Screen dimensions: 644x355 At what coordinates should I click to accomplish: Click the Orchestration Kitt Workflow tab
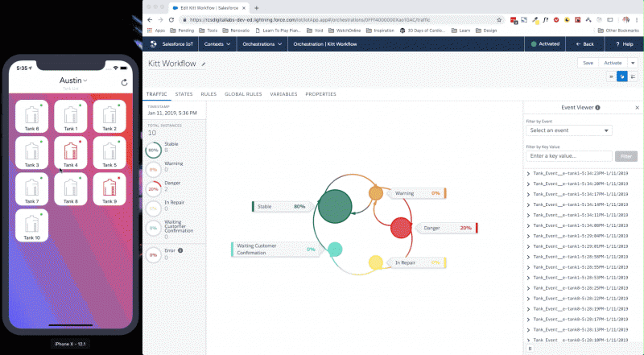point(325,44)
